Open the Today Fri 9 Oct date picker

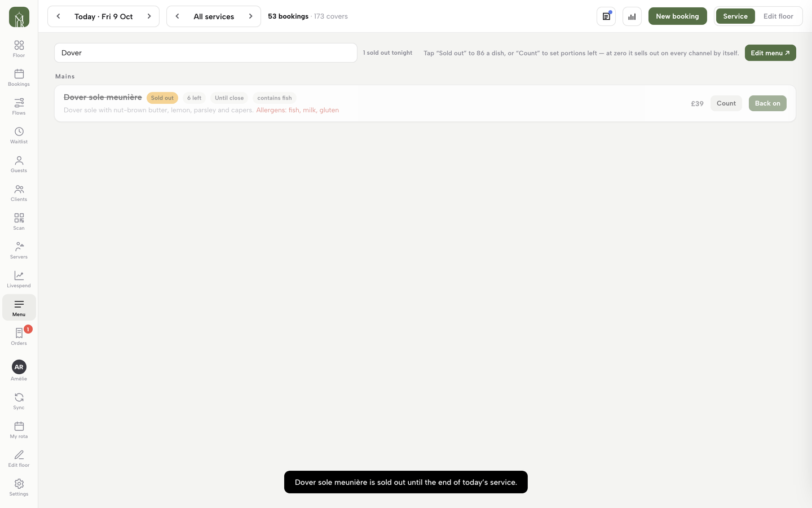click(x=104, y=16)
